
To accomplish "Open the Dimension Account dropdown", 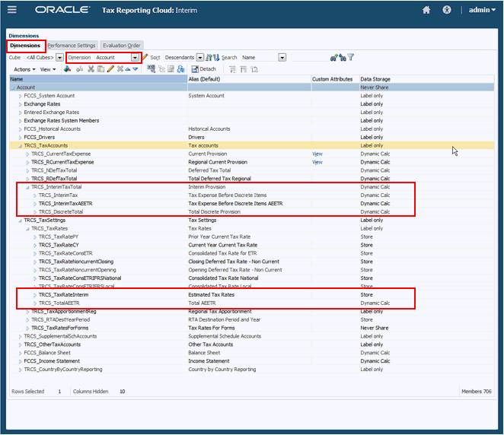I will (x=135, y=58).
